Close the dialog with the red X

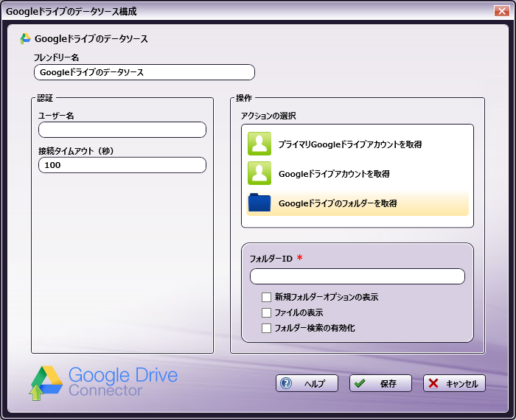[x=502, y=11]
